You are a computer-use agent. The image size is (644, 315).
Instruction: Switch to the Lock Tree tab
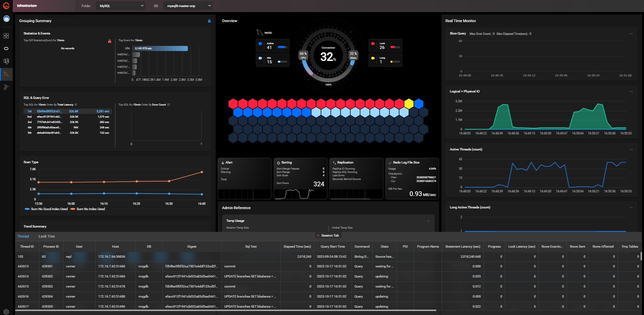tap(47, 236)
